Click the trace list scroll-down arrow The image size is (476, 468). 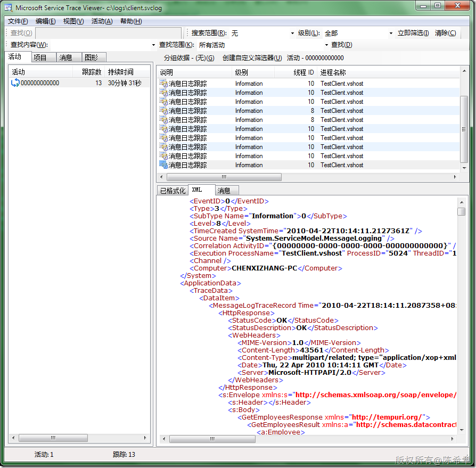(x=464, y=168)
